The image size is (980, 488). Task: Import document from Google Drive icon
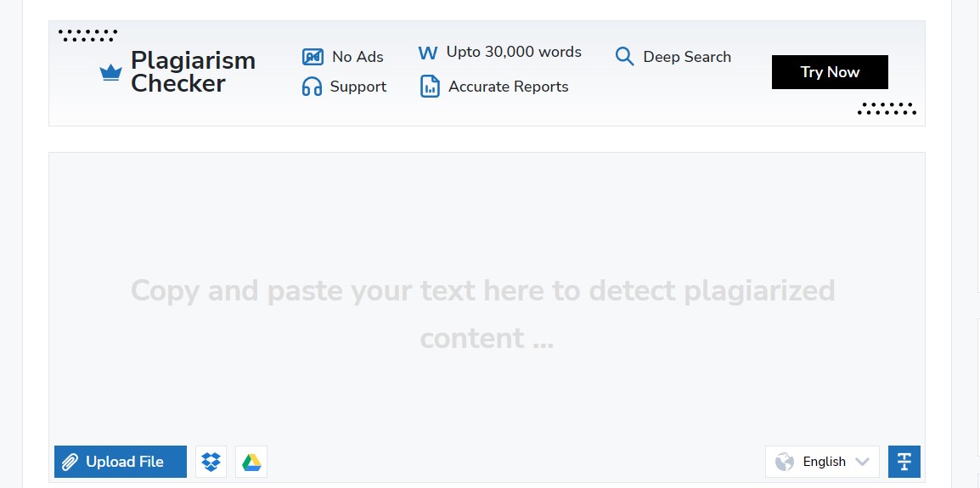251,462
